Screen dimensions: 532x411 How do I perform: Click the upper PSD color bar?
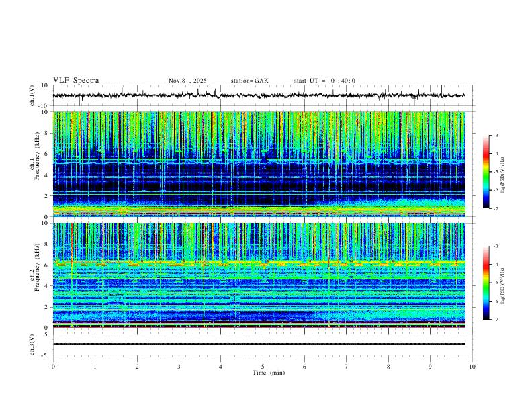486,172
